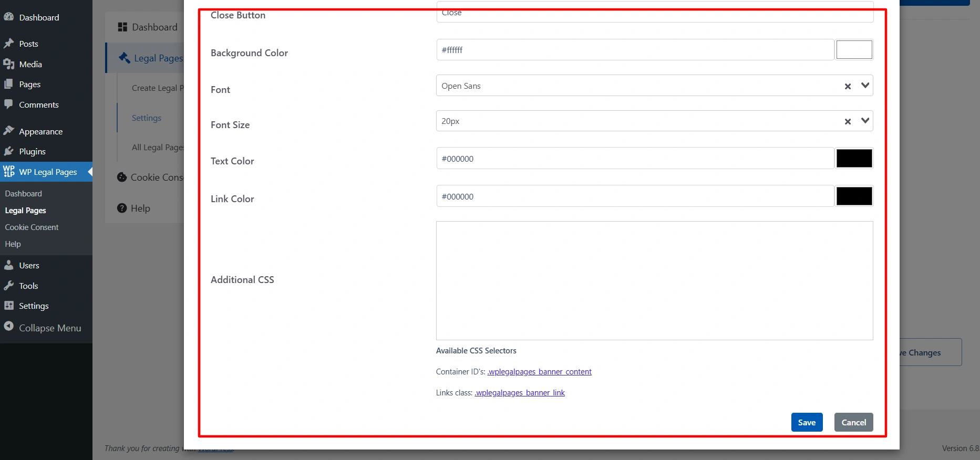
Task: Select Legal Pages submenu item
Action: [x=26, y=211]
